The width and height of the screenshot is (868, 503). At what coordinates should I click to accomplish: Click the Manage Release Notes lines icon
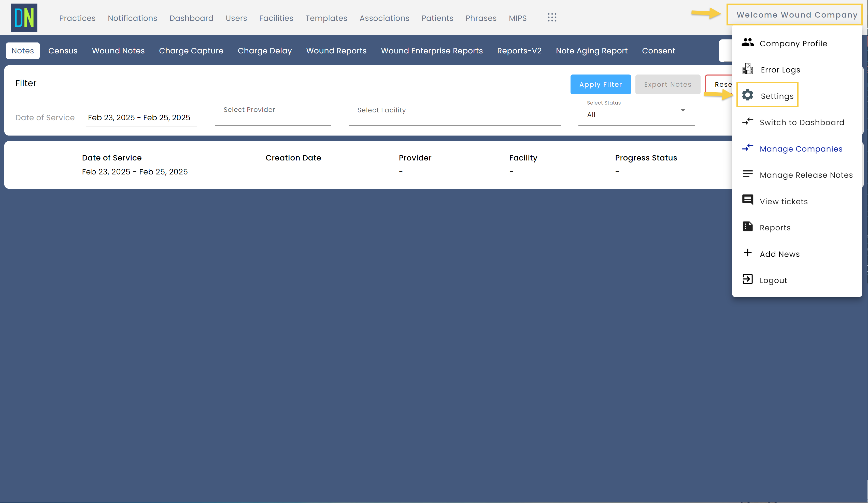747,174
